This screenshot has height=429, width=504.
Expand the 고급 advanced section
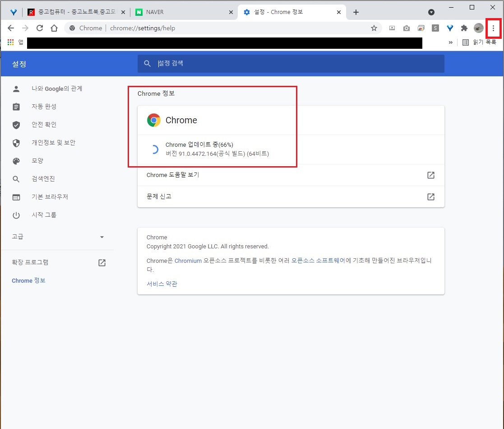click(58, 237)
